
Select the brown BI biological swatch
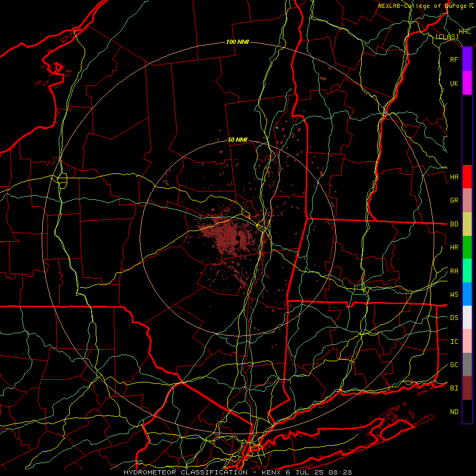pos(467,388)
